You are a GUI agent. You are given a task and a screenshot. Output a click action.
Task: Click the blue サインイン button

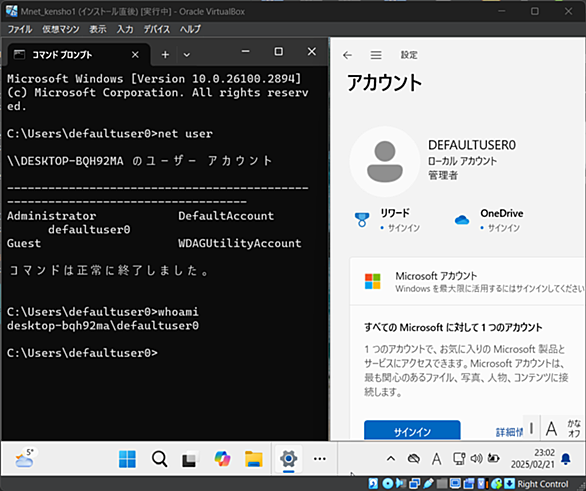[x=412, y=431]
